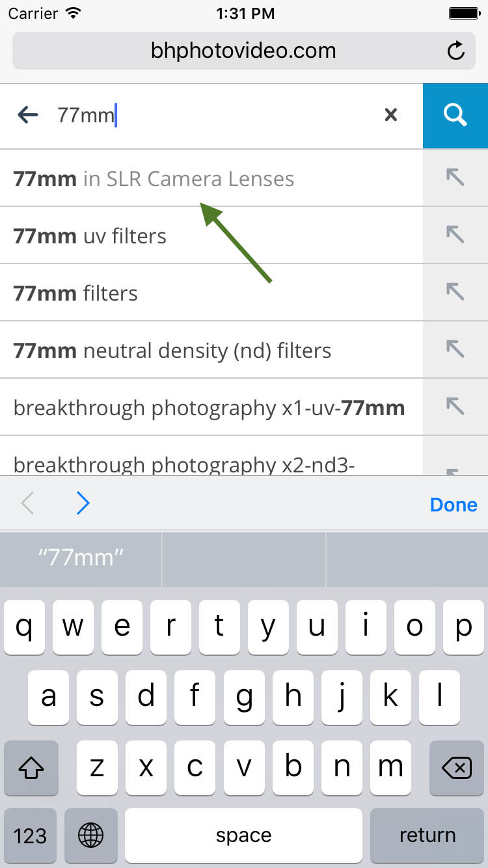Switch to the 123 numeric keyboard

pos(30,835)
